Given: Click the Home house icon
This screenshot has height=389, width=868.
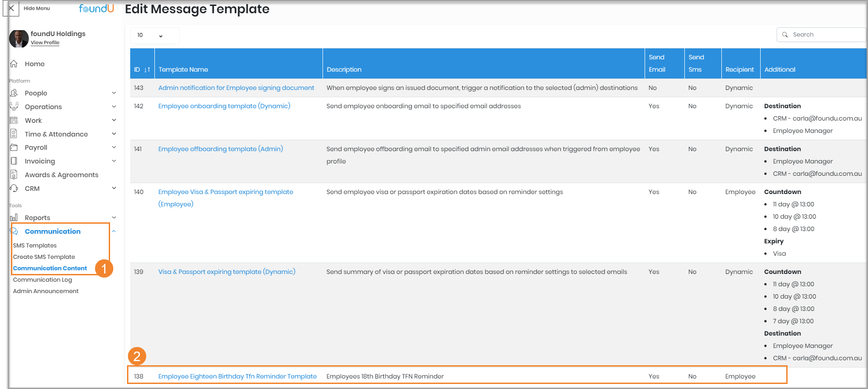Looking at the screenshot, I should (14, 64).
